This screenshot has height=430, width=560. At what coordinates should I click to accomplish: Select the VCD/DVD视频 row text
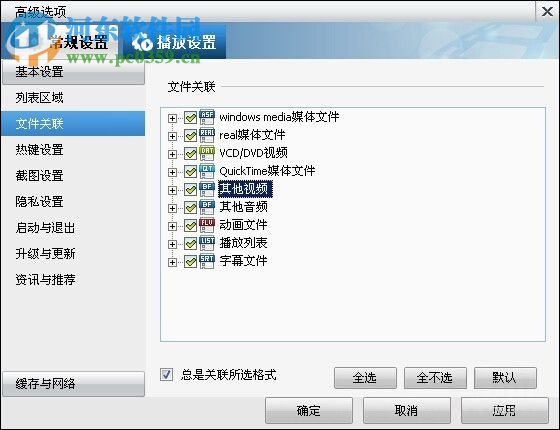pos(253,153)
